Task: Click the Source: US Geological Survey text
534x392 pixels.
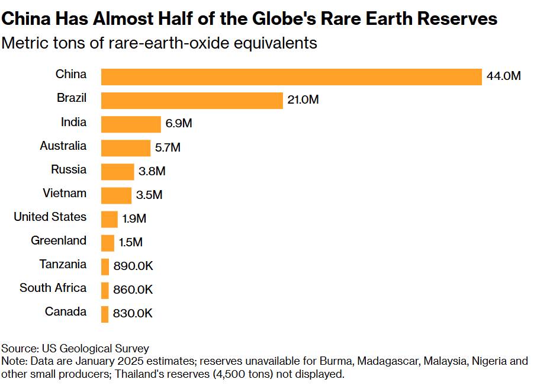Action: [75, 348]
